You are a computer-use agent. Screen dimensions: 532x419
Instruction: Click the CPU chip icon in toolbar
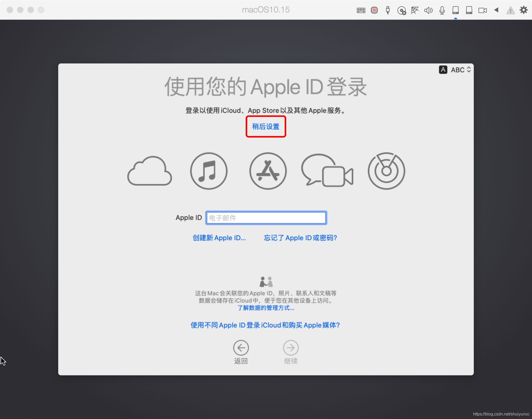click(x=374, y=10)
